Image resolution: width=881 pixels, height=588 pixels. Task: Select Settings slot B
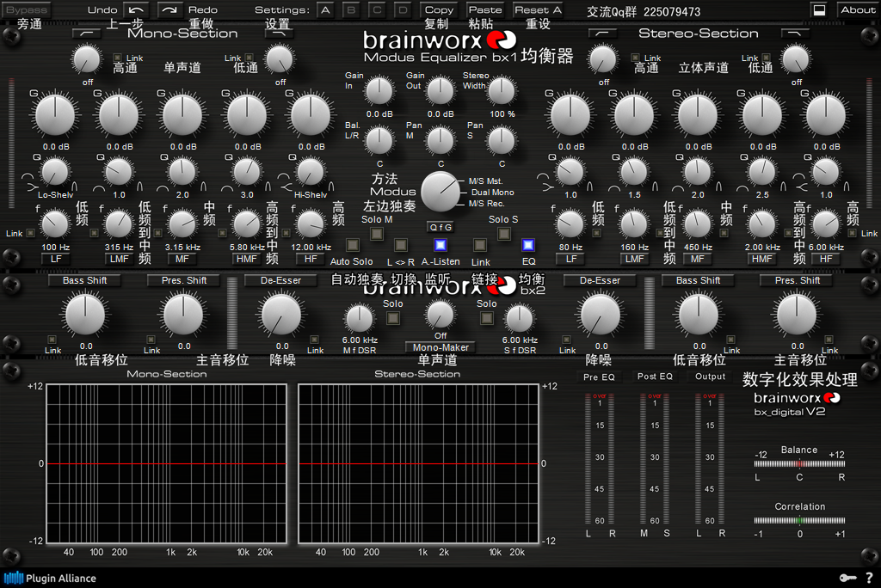coord(351,9)
